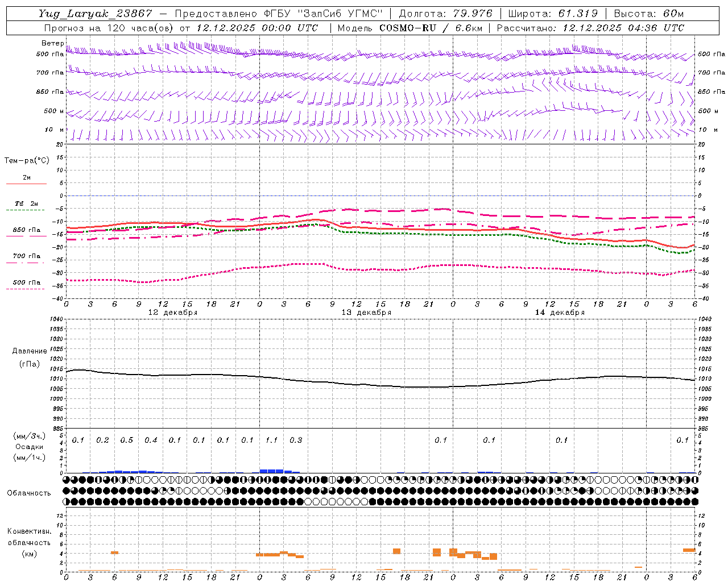The height and width of the screenshot is (582, 728).
Task: Click the dotted line sample under 500 гПа legend
Action: 26,289
